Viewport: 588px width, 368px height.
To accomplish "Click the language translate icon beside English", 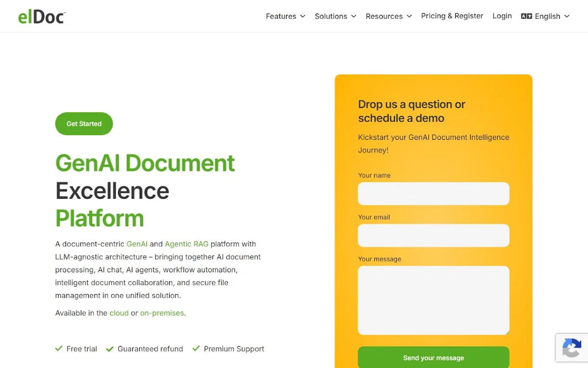I will pos(526,16).
